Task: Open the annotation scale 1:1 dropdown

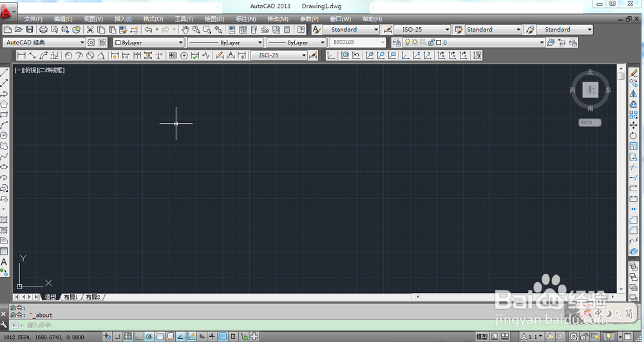Action: coord(533,337)
